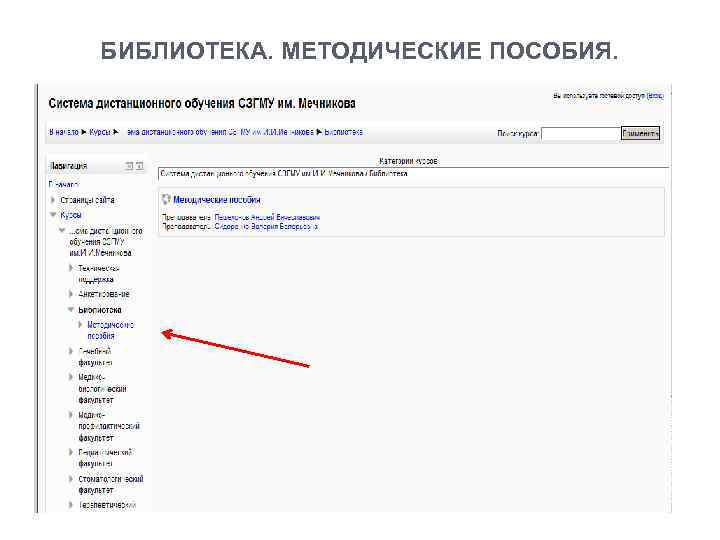
Task: Expand the Методические пособия sidebar arrow
Action: pos(80,325)
